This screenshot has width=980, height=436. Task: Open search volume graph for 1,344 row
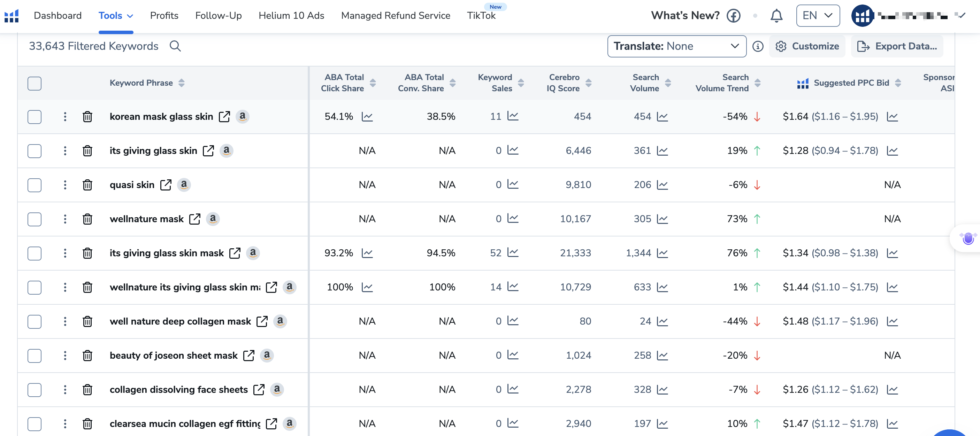pyautogui.click(x=663, y=253)
